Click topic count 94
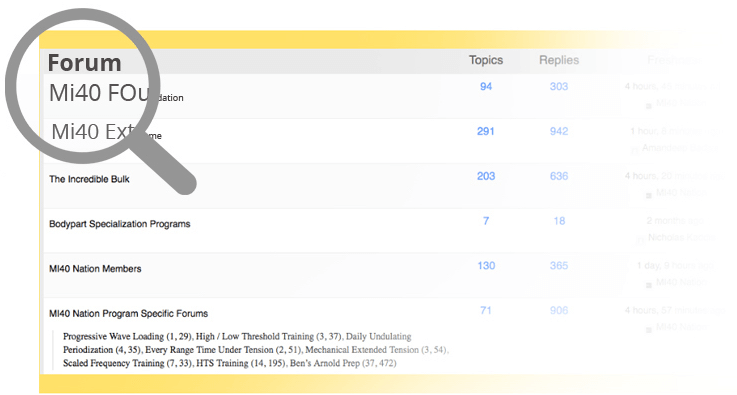 pyautogui.click(x=486, y=87)
